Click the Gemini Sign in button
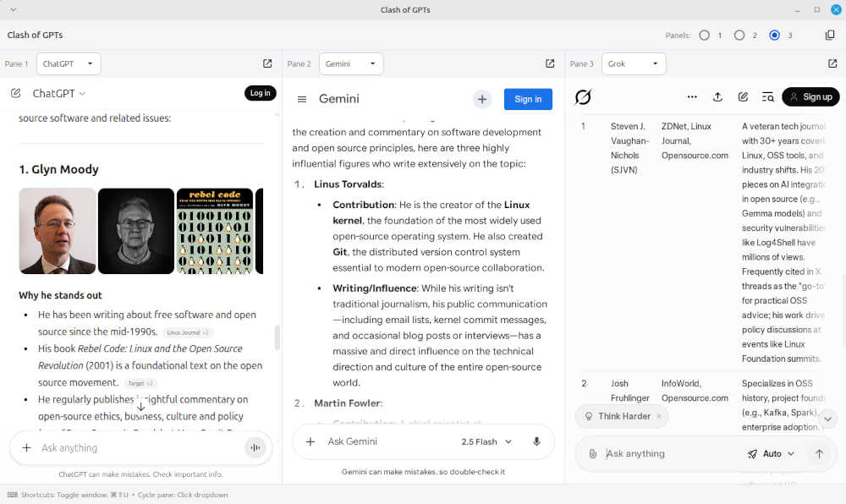This screenshot has width=846, height=504. (x=528, y=99)
